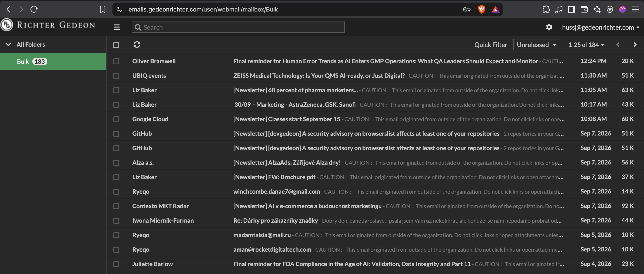Bookmark this page with the bookmark icon
644x274 pixels.
click(102, 10)
